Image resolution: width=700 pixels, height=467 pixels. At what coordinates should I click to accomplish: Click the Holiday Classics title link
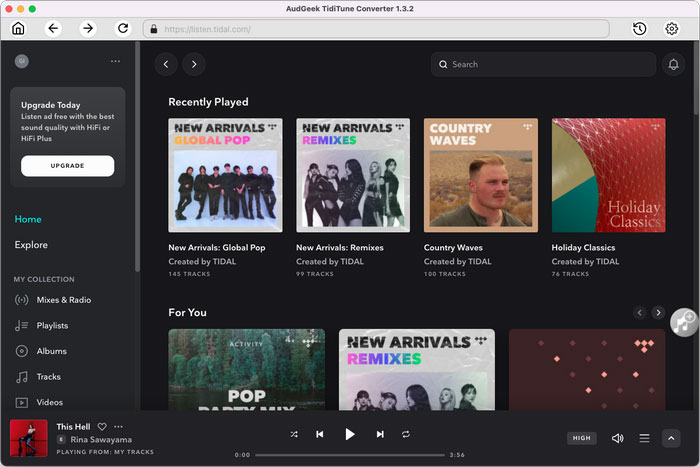pyautogui.click(x=583, y=247)
